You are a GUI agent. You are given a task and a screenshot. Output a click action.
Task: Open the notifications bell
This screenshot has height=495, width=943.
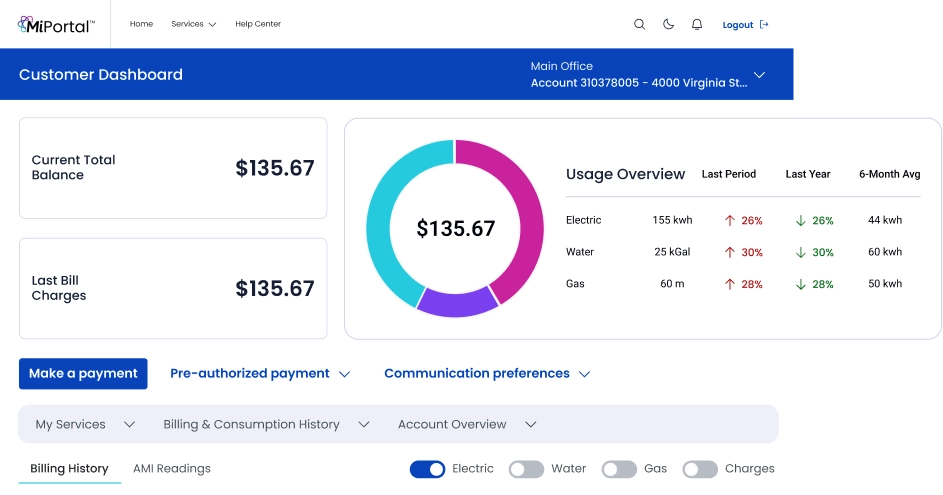click(x=697, y=25)
